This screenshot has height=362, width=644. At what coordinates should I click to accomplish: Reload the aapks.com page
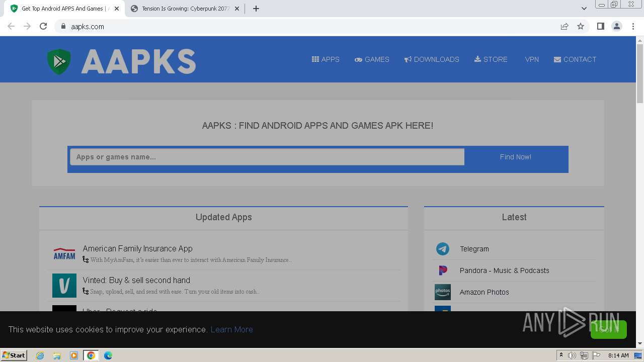[x=43, y=26]
